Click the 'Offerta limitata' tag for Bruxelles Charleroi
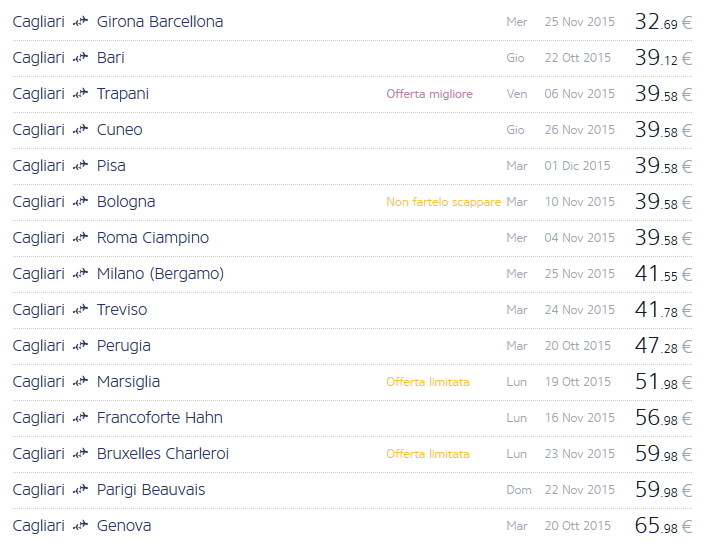 coord(428,454)
